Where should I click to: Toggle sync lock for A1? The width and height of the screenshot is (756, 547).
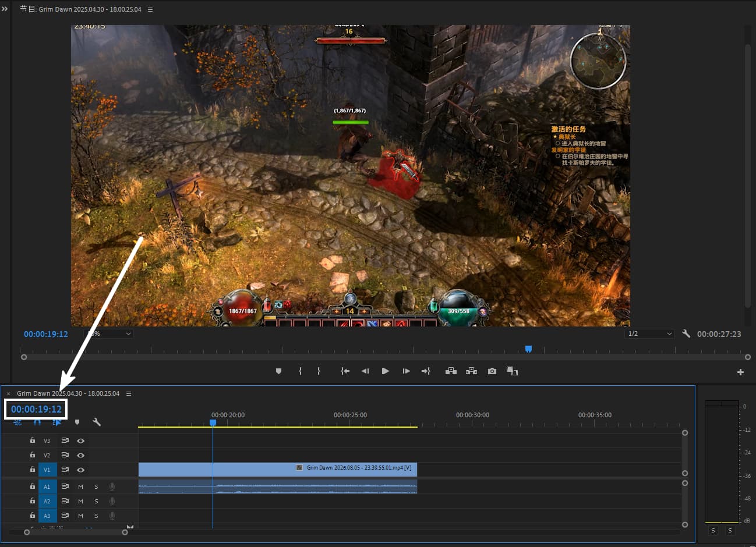tap(65, 486)
